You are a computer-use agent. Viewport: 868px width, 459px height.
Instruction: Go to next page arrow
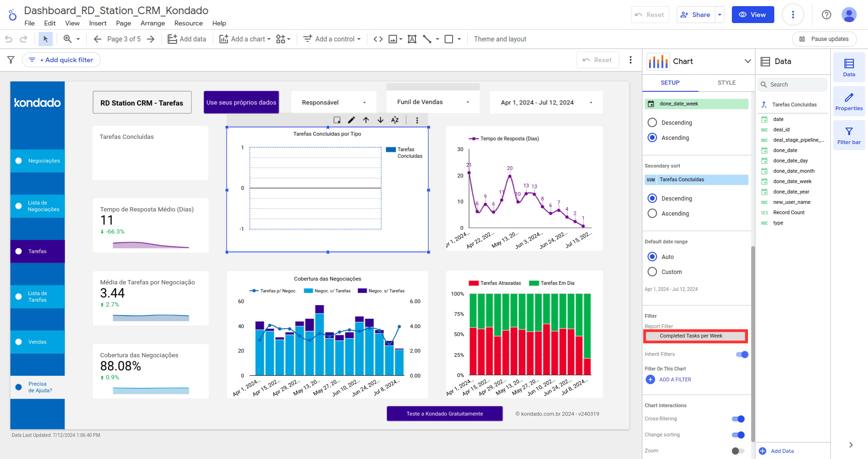pyautogui.click(x=151, y=39)
